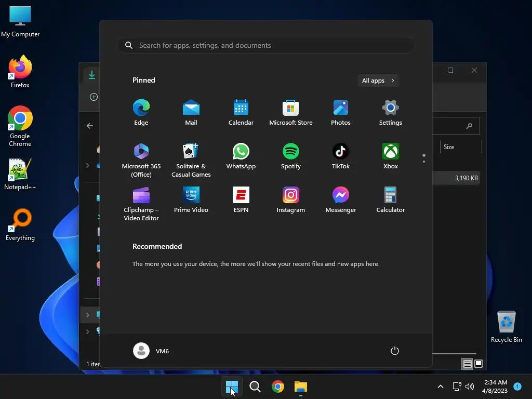532x399 pixels.
Task: Click the Start menu search field
Action: tap(265, 45)
